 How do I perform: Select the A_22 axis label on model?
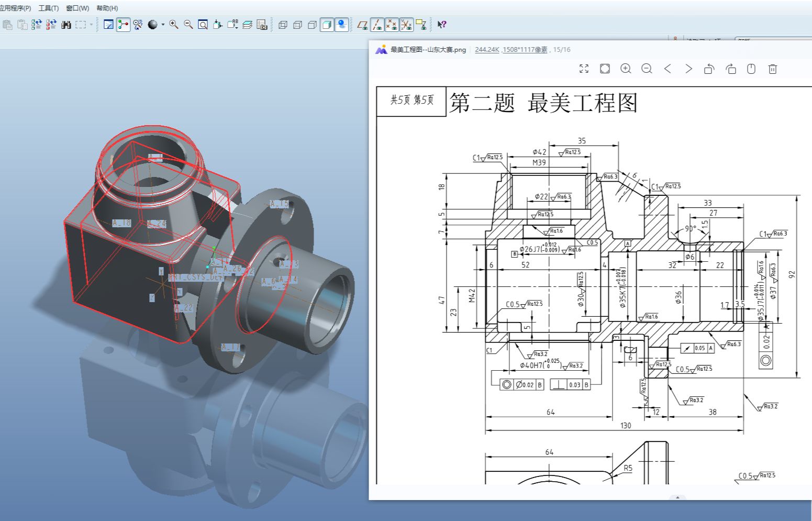(184, 308)
